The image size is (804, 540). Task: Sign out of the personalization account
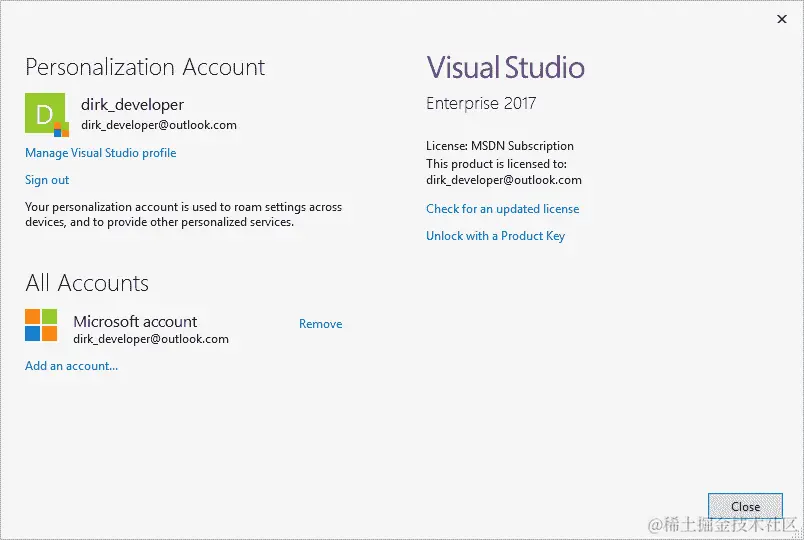[47, 180]
